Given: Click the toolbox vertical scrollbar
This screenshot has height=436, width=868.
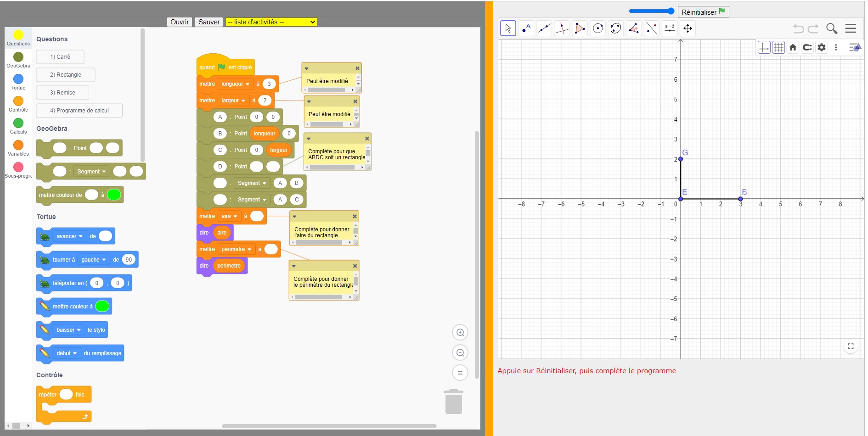Looking at the screenshot, I should pos(142,95).
